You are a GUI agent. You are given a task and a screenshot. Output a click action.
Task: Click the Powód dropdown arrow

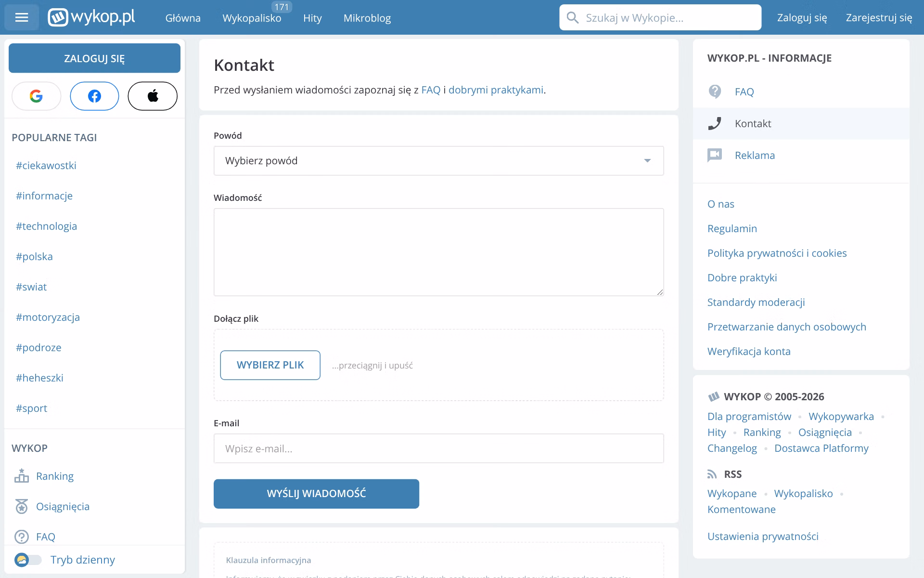click(x=647, y=161)
